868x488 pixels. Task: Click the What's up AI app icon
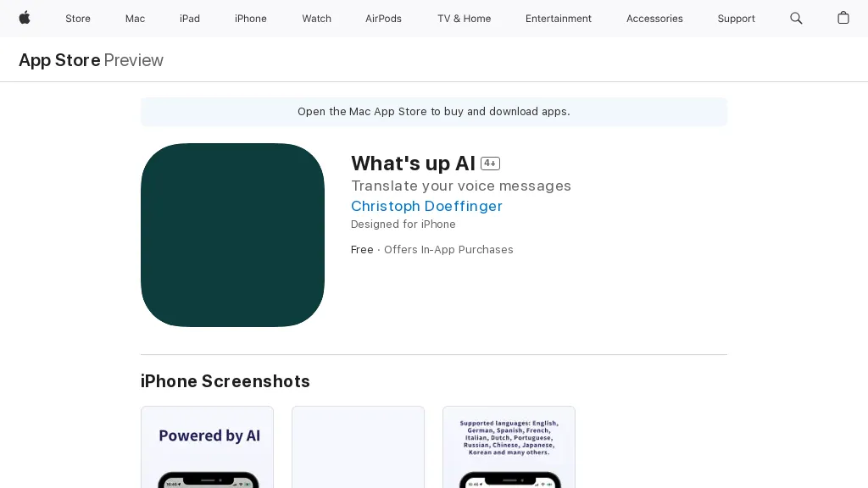tap(232, 235)
